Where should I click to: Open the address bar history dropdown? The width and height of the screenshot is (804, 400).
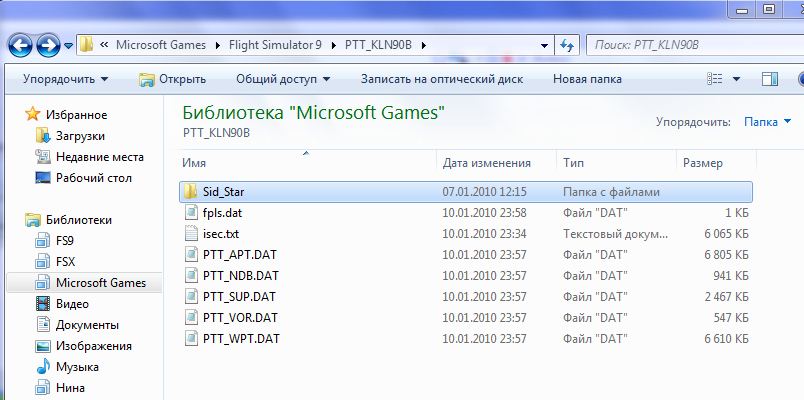(x=545, y=45)
